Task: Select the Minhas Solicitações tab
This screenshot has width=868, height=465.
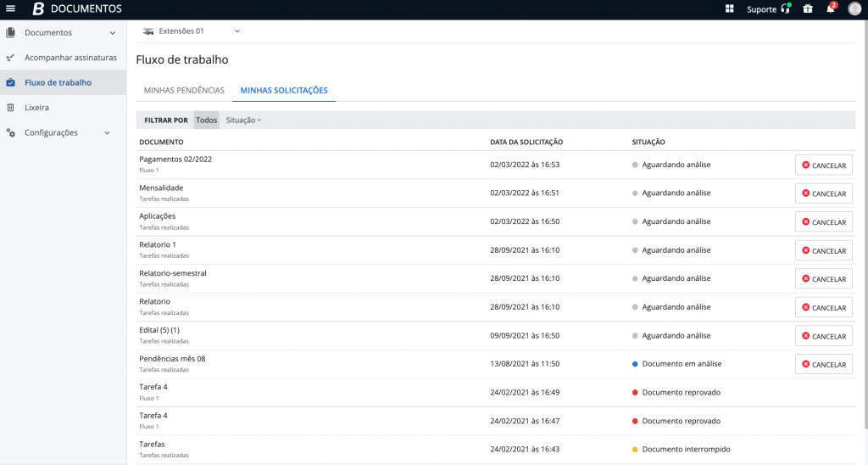Action: [284, 90]
